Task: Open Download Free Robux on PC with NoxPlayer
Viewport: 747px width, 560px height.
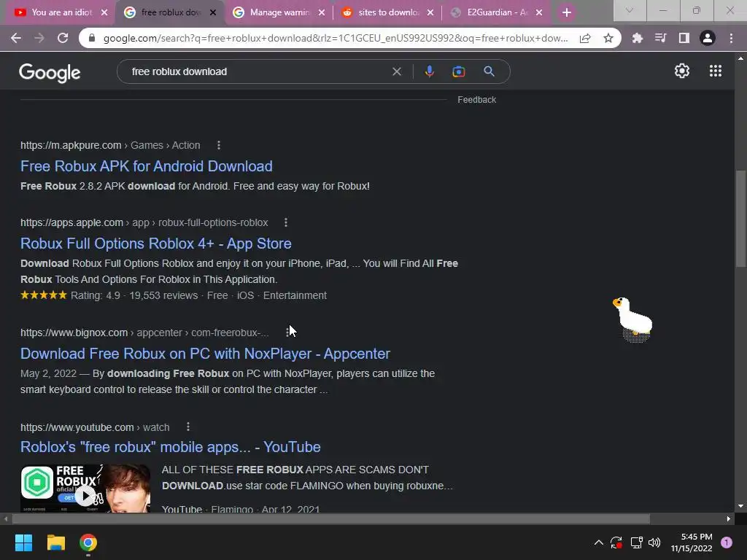Action: pyautogui.click(x=205, y=354)
